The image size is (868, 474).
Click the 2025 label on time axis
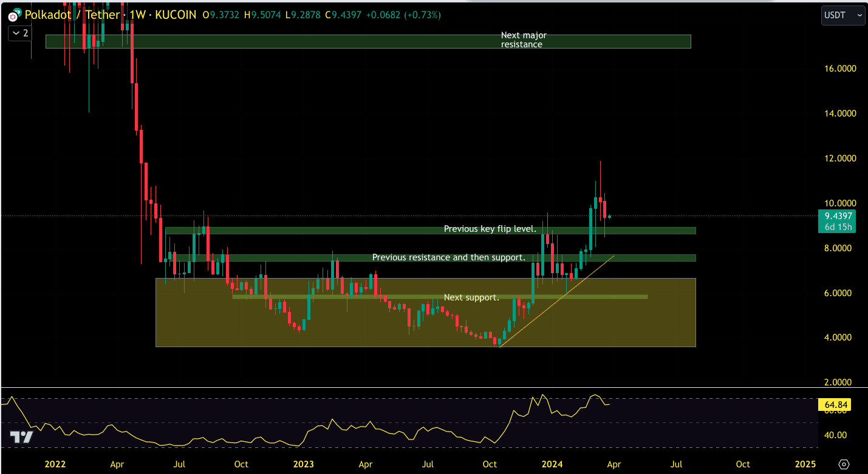(x=805, y=464)
